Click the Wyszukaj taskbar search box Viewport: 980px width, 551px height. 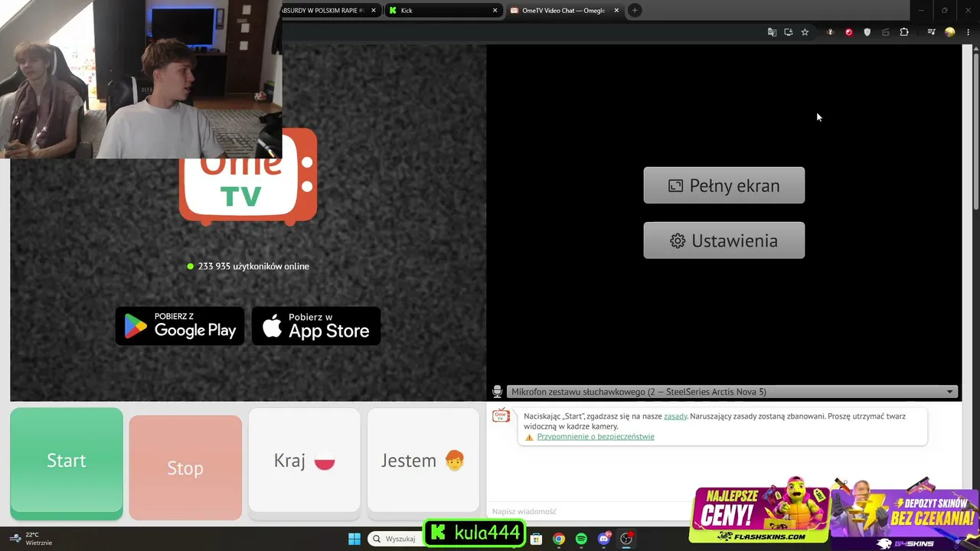[395, 539]
